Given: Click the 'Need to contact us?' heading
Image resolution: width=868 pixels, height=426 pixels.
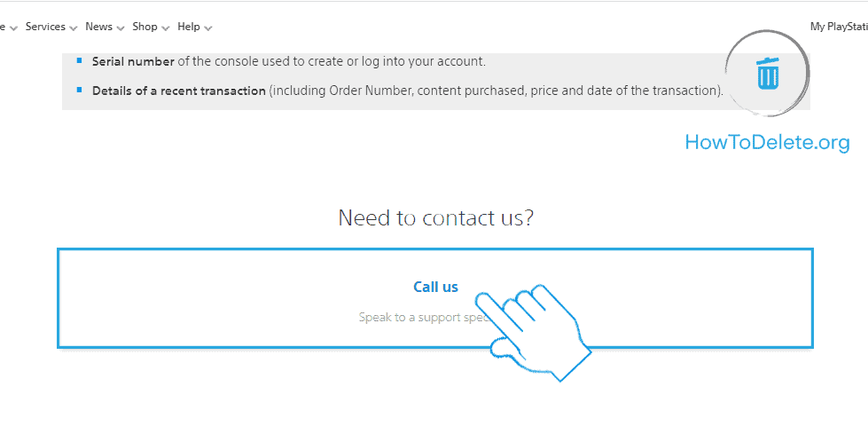Looking at the screenshot, I should [x=435, y=217].
